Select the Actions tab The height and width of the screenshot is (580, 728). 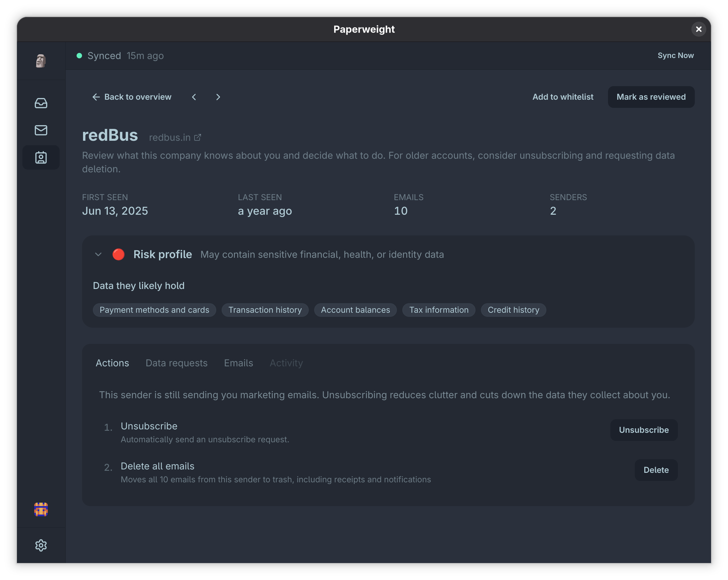[x=112, y=363]
